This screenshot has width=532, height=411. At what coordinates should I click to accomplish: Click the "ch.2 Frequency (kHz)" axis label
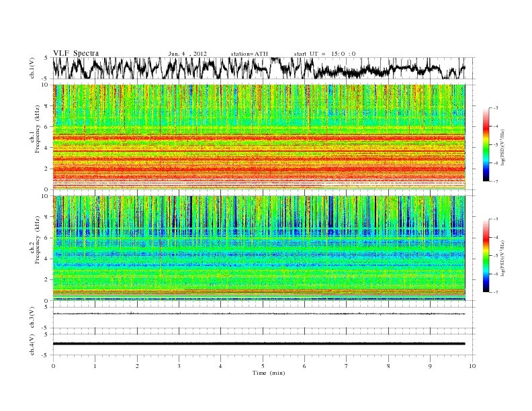(36, 240)
